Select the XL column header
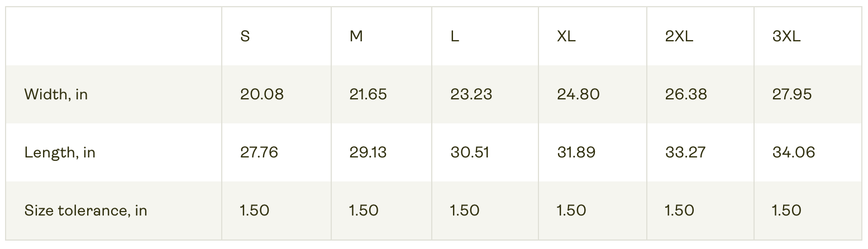868x249 pixels. [566, 37]
